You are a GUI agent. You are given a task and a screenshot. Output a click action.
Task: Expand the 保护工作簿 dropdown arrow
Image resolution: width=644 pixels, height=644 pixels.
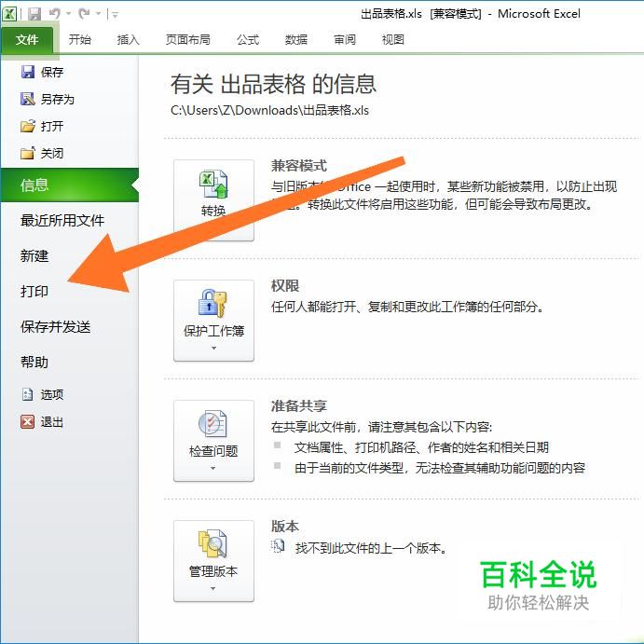click(x=213, y=349)
